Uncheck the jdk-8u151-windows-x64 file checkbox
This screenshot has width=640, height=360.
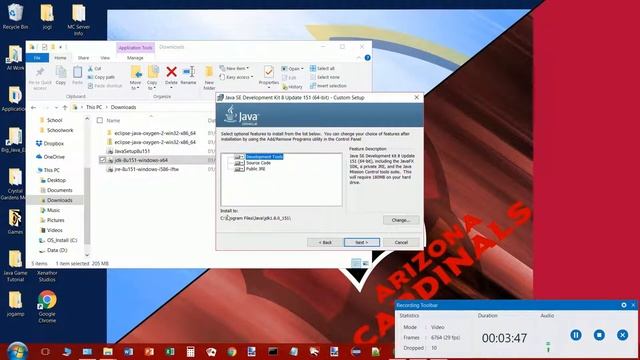[102, 160]
